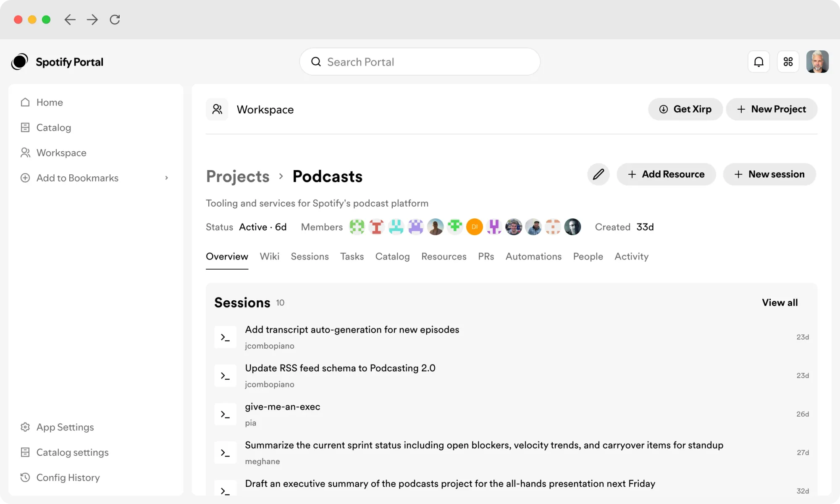Viewport: 840px width, 504px height.
Task: Reload the page
Action: pos(115,19)
